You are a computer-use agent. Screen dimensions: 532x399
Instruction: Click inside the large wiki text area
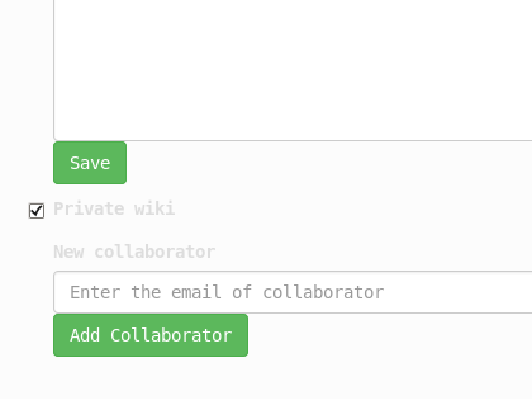pyautogui.click(x=293, y=70)
